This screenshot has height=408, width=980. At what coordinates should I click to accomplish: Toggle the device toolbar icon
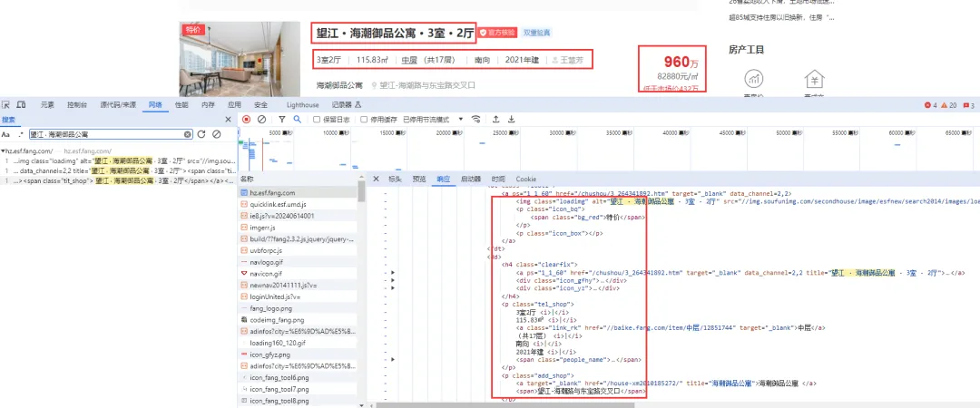pos(21,104)
